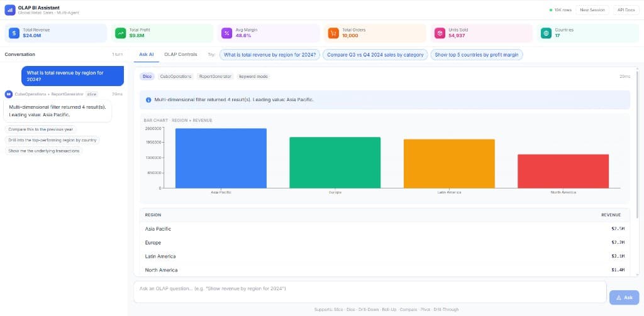Click the orange Latin America bar
The image size is (644, 316).
pos(449,163)
